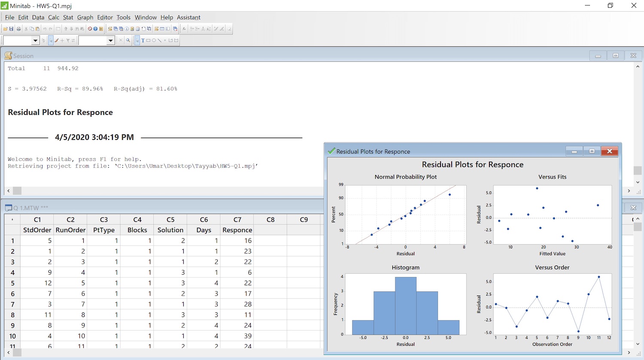Select the C5 Solution column header
The width and height of the screenshot is (644, 360).
point(170,224)
